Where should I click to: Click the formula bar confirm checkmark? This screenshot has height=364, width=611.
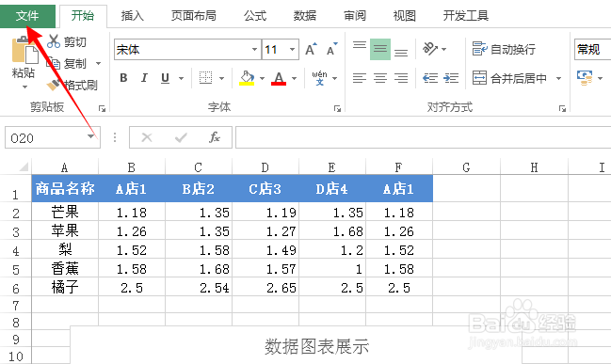coord(181,137)
